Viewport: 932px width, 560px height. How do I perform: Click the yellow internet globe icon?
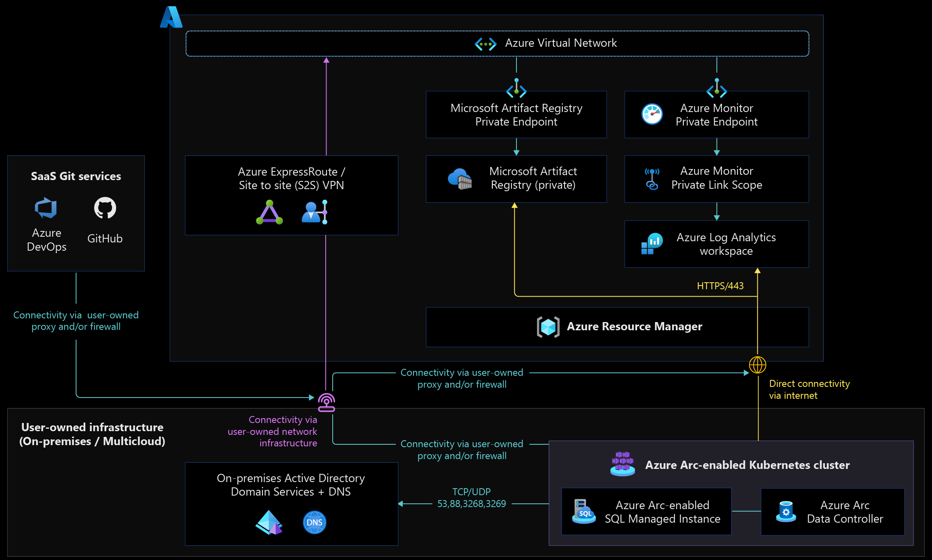758,365
